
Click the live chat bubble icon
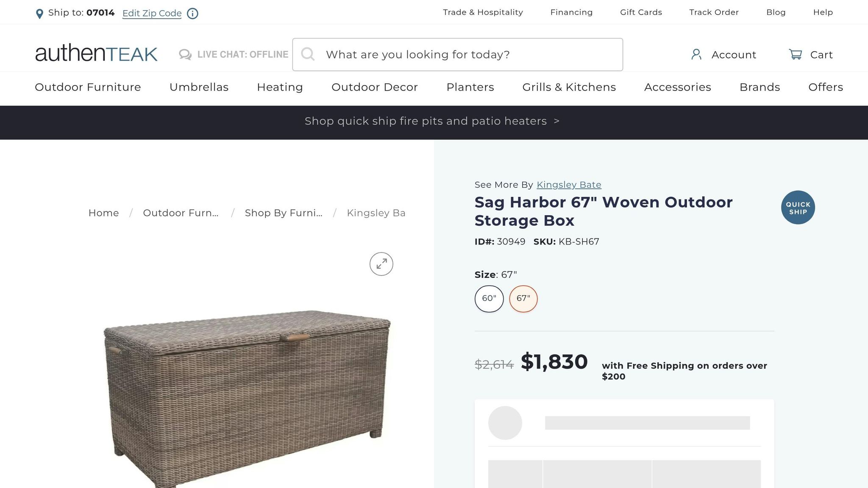185,55
